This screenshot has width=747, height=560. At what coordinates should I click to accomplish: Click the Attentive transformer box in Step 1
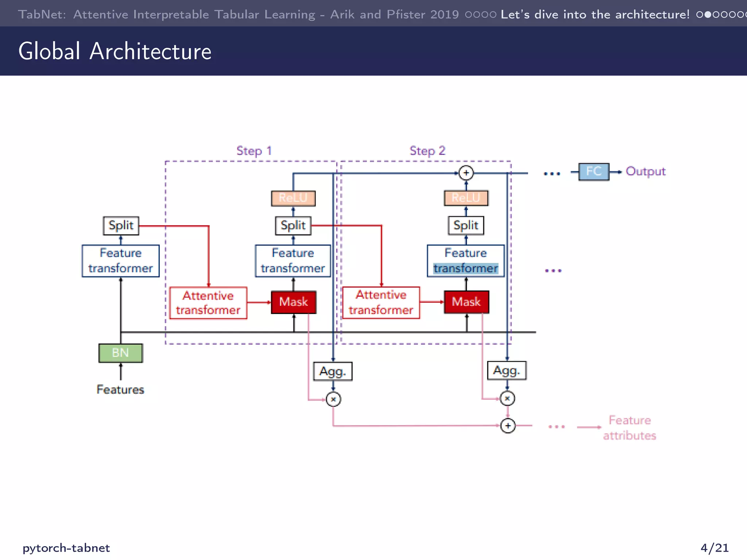coord(208,303)
